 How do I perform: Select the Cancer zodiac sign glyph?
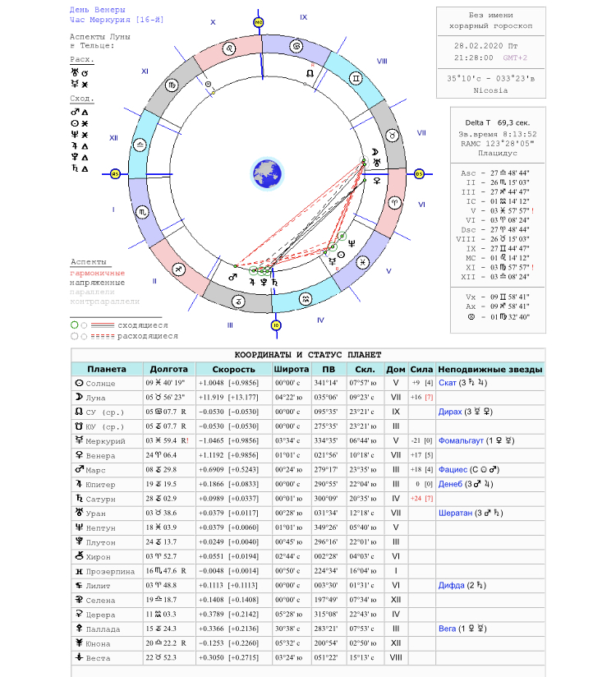tap(296, 46)
